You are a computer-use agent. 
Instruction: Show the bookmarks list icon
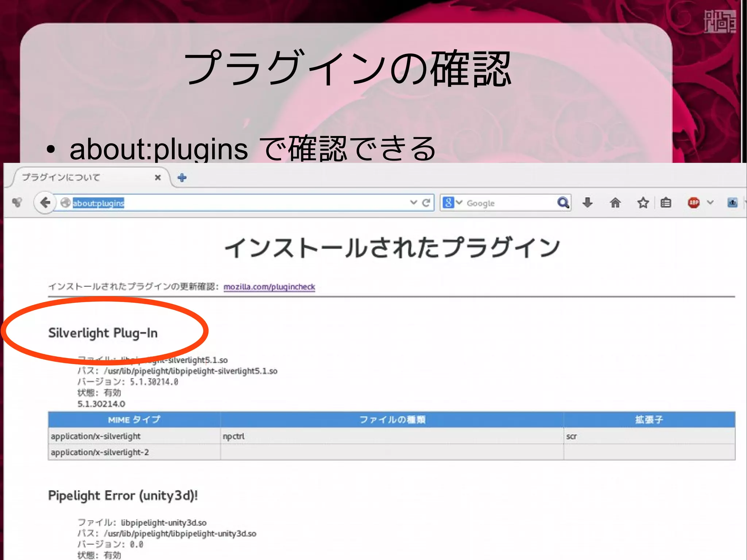click(x=666, y=202)
